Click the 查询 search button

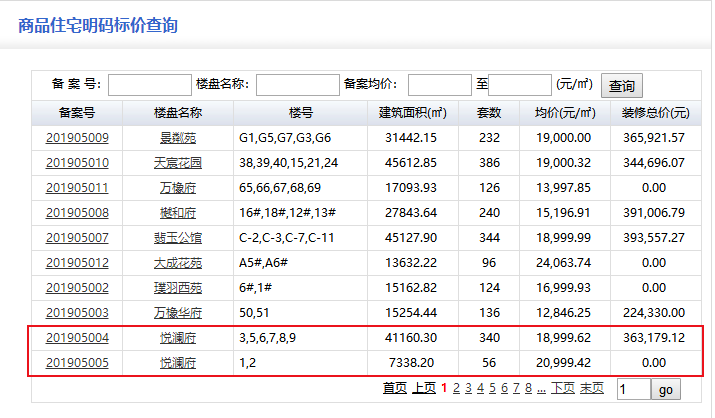[622, 86]
